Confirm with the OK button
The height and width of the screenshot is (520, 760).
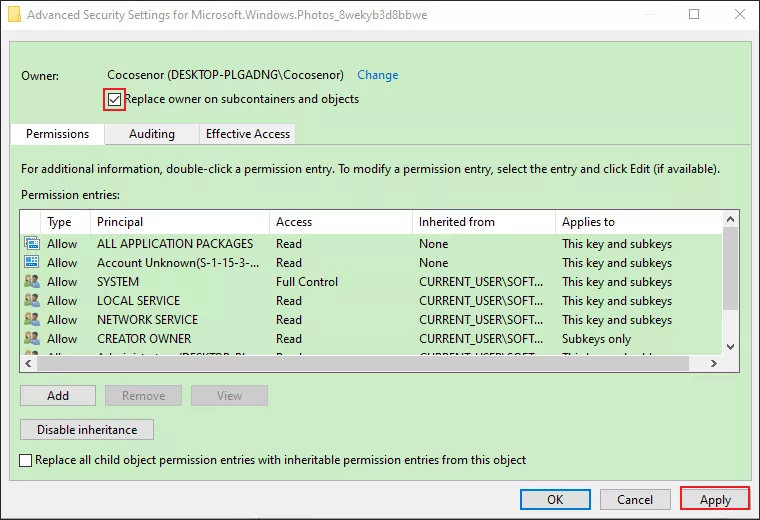(x=555, y=499)
